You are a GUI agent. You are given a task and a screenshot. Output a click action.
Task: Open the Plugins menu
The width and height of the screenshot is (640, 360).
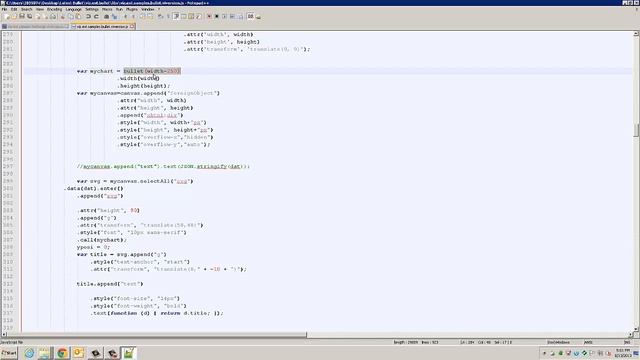(131, 9)
